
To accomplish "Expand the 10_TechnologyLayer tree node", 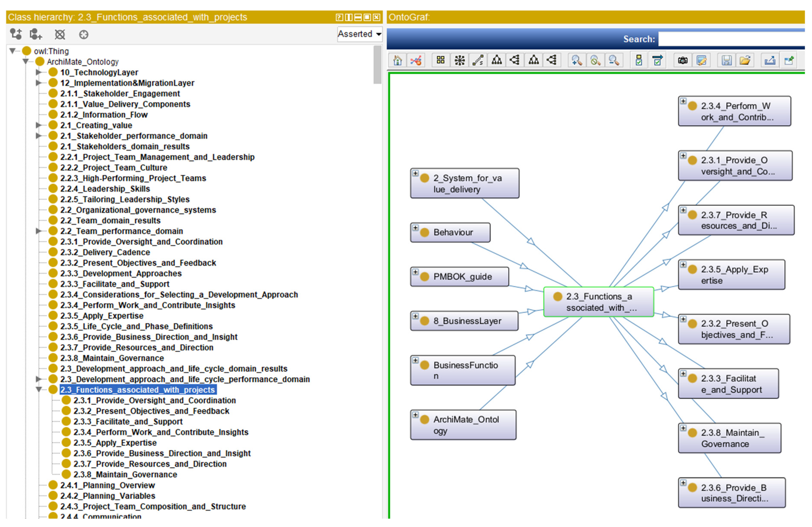I will tap(38, 72).
